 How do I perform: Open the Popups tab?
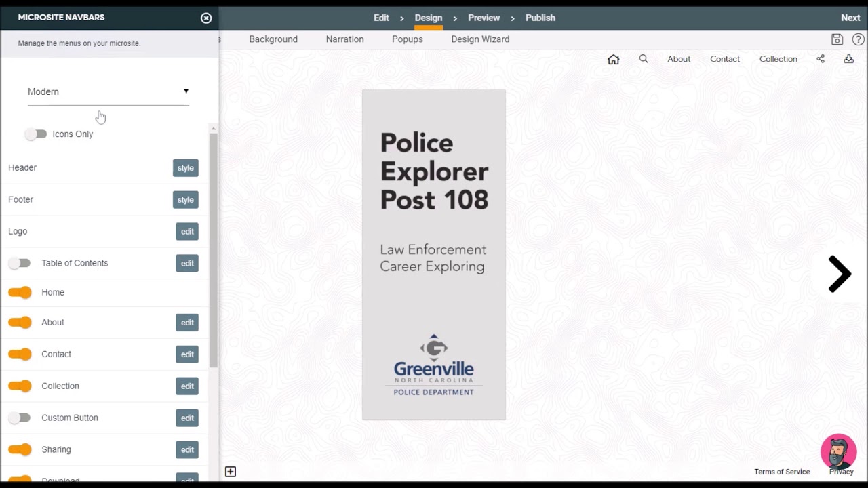(x=408, y=39)
